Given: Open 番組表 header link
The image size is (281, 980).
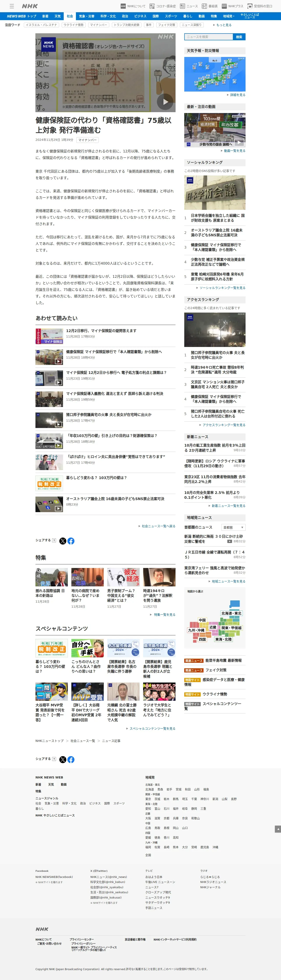Looking at the screenshot, I should pyautogui.click(x=209, y=6).
